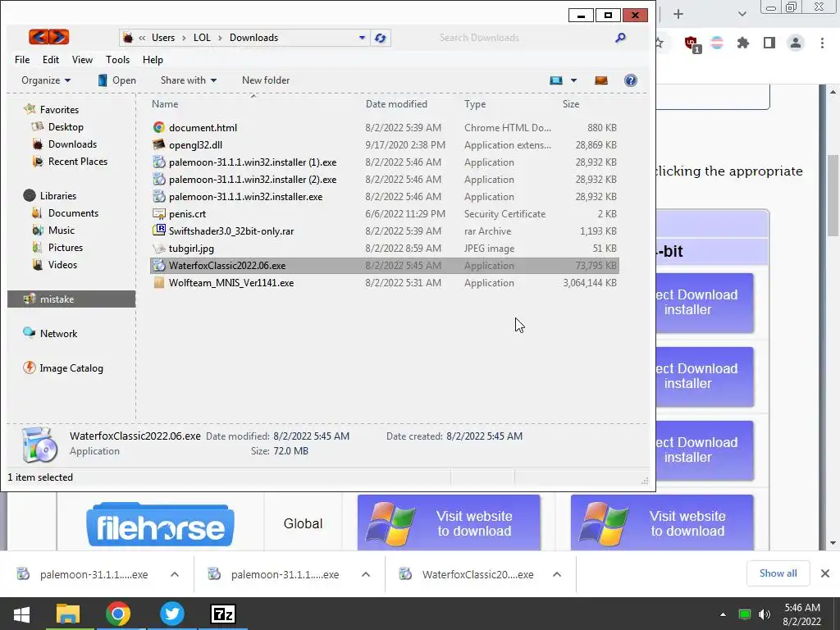Click Chrome profile avatar icon

tap(796, 43)
